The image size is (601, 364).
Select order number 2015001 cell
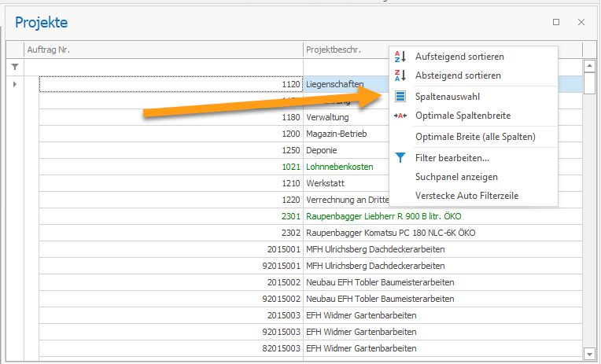pos(171,249)
